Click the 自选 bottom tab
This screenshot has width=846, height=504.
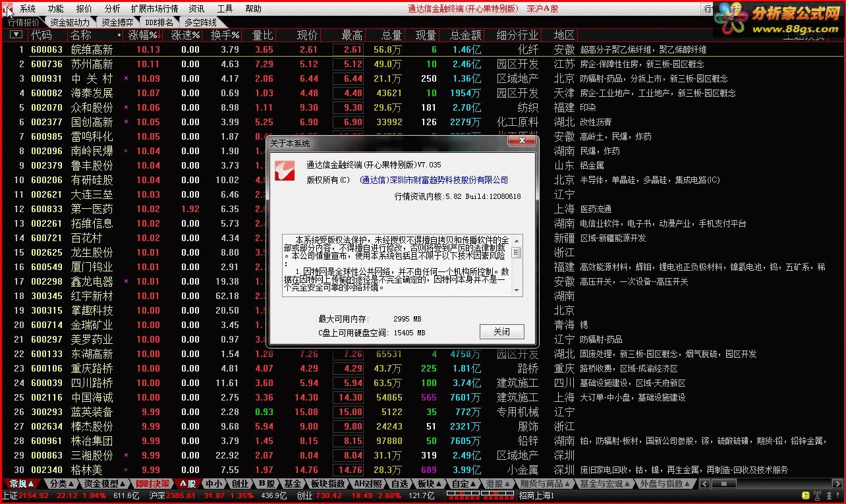point(400,484)
